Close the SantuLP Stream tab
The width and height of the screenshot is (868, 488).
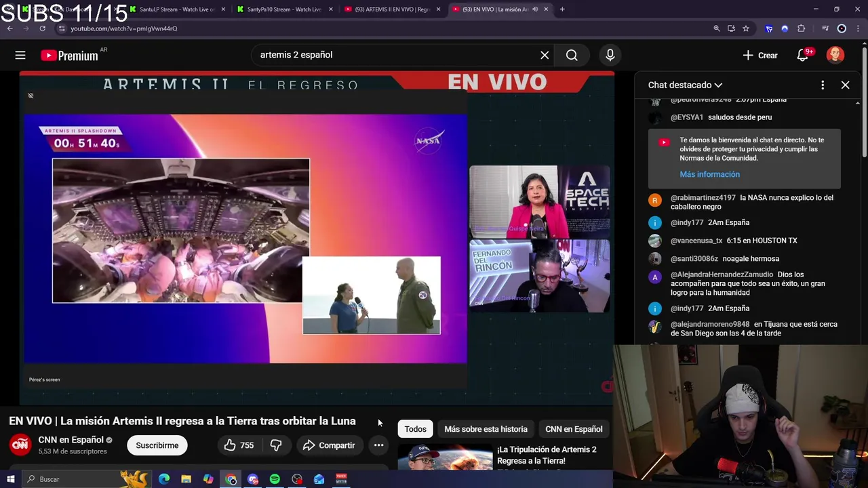(x=223, y=9)
